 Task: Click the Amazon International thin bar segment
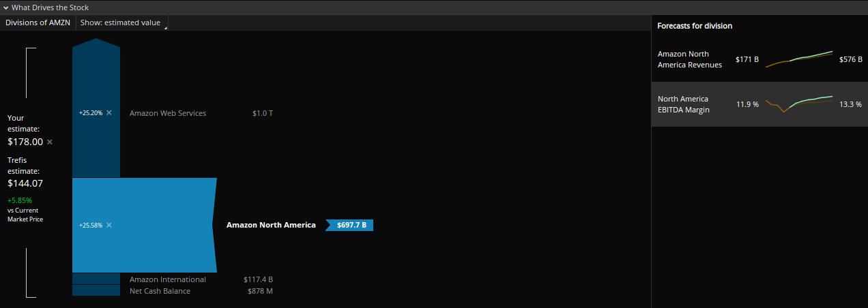coord(96,279)
